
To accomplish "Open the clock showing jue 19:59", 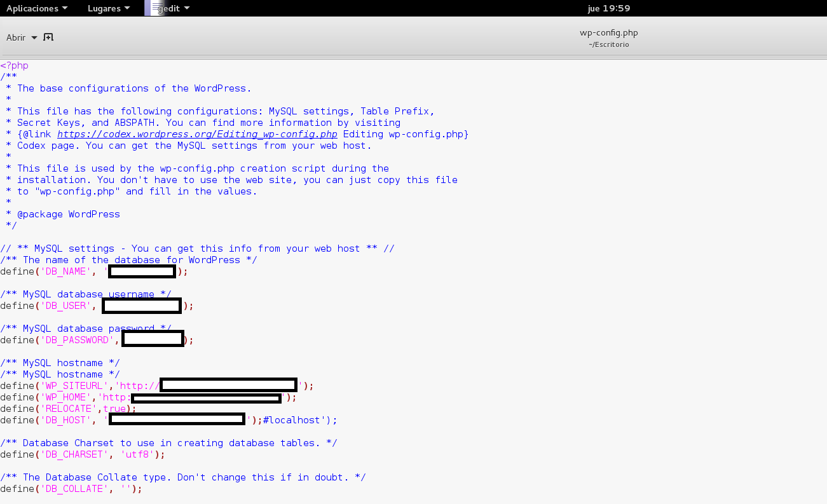I will tap(608, 8).
